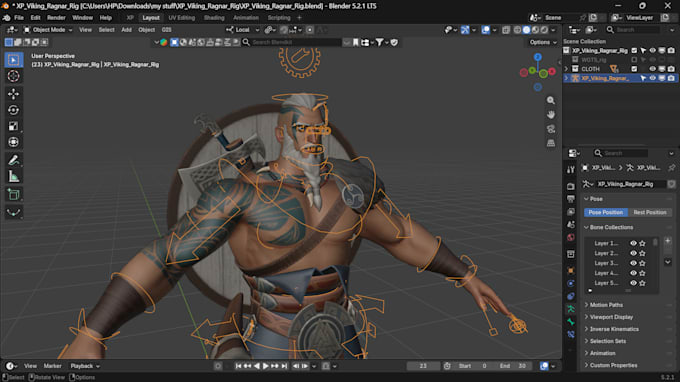
Task: Toggle the camera view icon
Action: (551, 129)
